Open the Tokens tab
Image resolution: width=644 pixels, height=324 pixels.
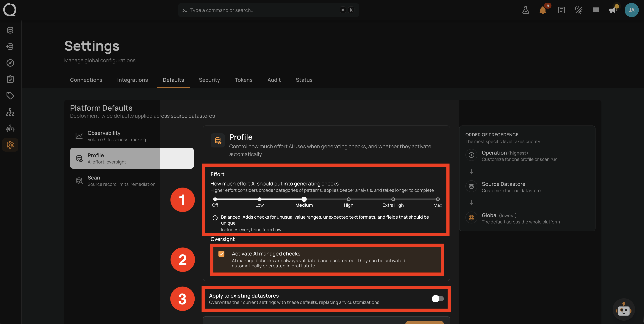pyautogui.click(x=243, y=80)
